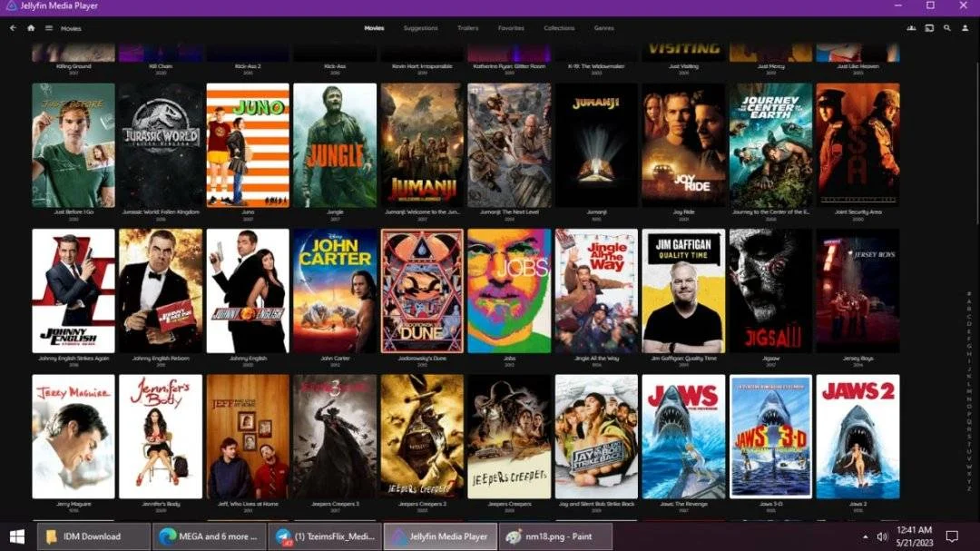Open the cast to device icon

(929, 28)
